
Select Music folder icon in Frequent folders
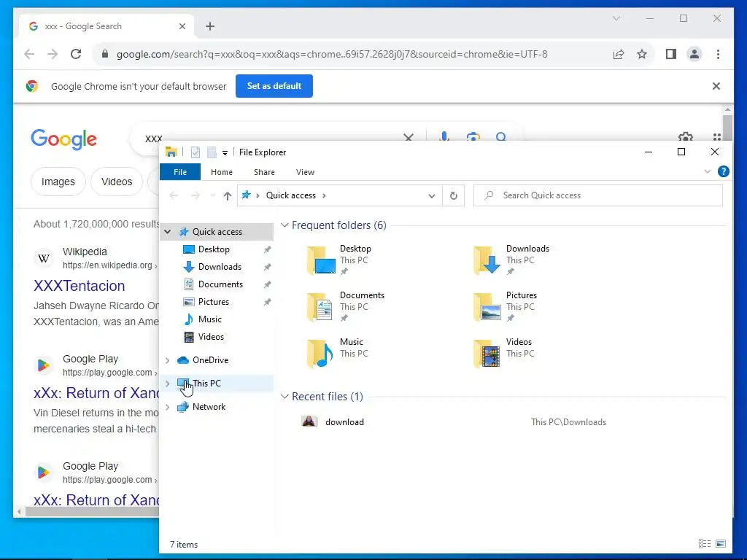click(x=321, y=354)
